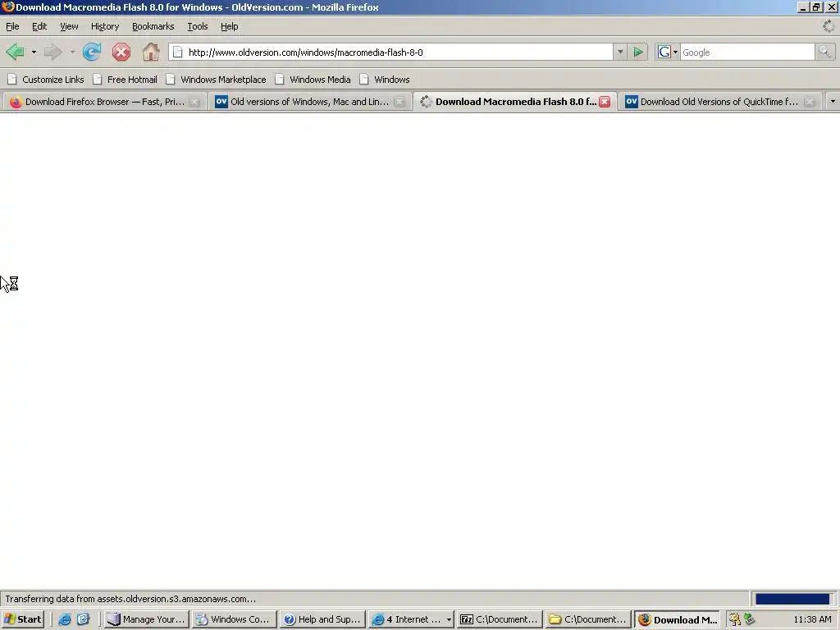Open the Windows Media bookmark
Viewport: 840px width, 630px height.
(313, 80)
